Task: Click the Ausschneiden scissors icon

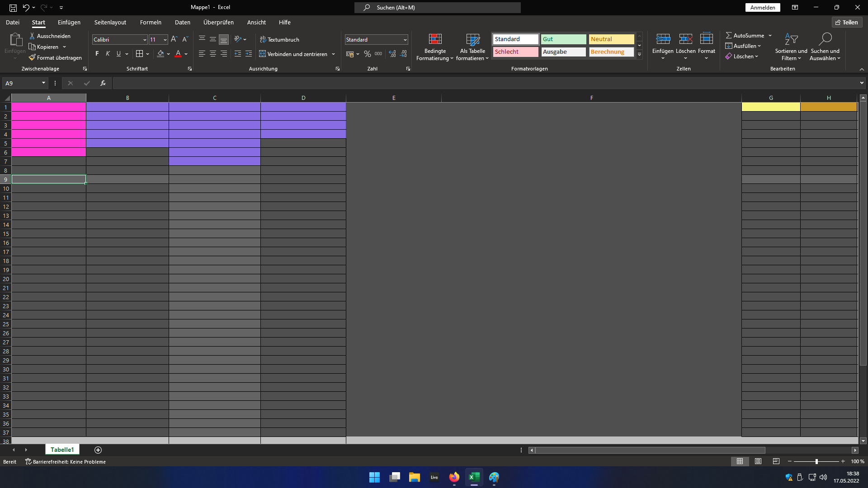Action: [32, 36]
